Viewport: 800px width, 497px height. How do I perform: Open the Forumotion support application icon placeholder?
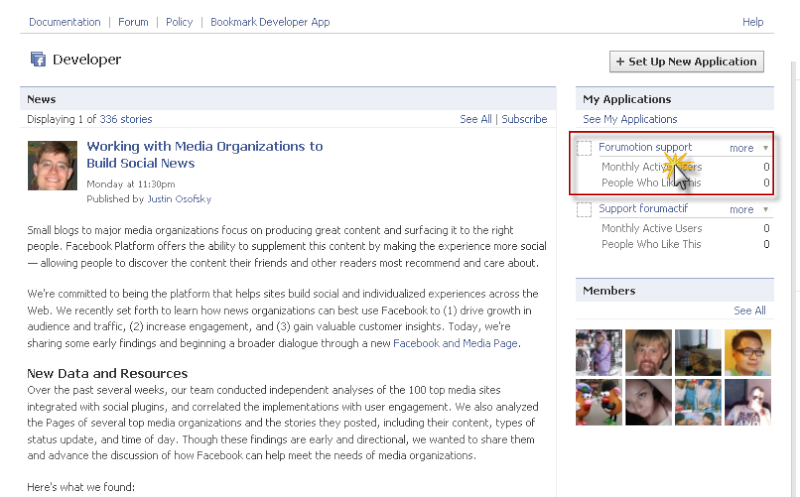pyautogui.click(x=584, y=148)
